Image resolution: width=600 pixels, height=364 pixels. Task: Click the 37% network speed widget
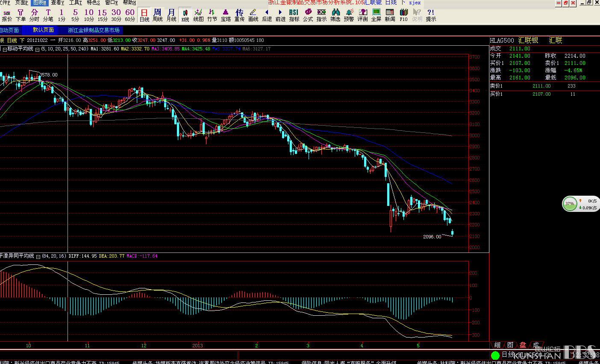tap(580, 204)
